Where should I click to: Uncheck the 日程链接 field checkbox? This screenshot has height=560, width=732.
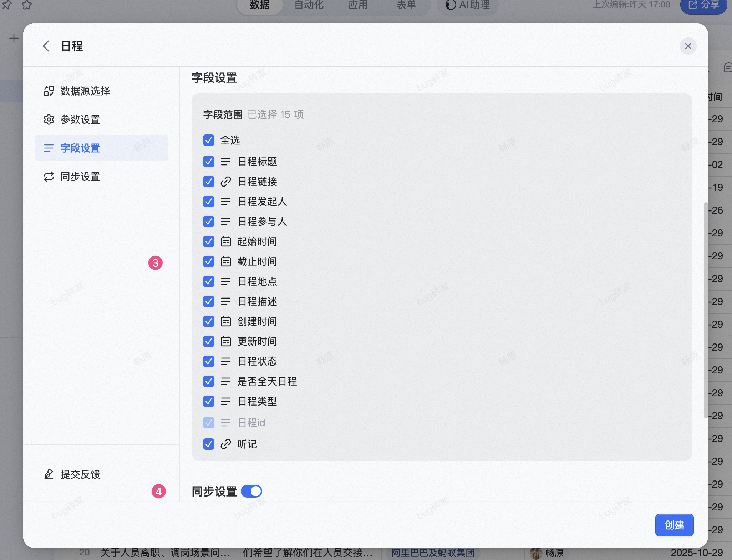209,182
